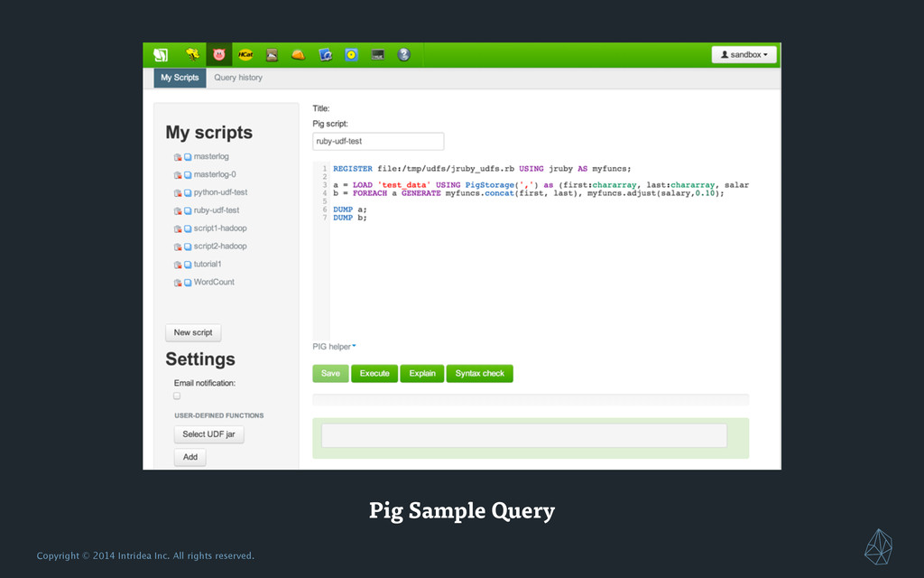
Task: Delete tutorial1 script via trash icon
Action: [178, 265]
